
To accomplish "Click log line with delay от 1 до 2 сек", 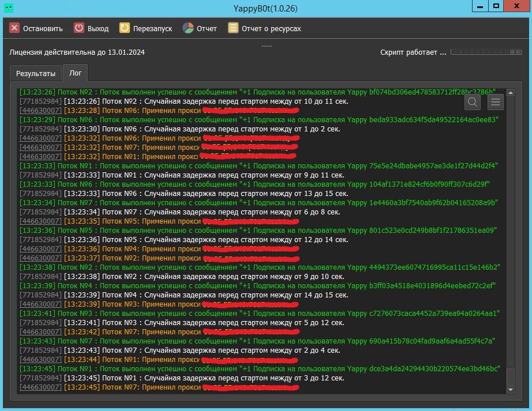I will [x=180, y=129].
